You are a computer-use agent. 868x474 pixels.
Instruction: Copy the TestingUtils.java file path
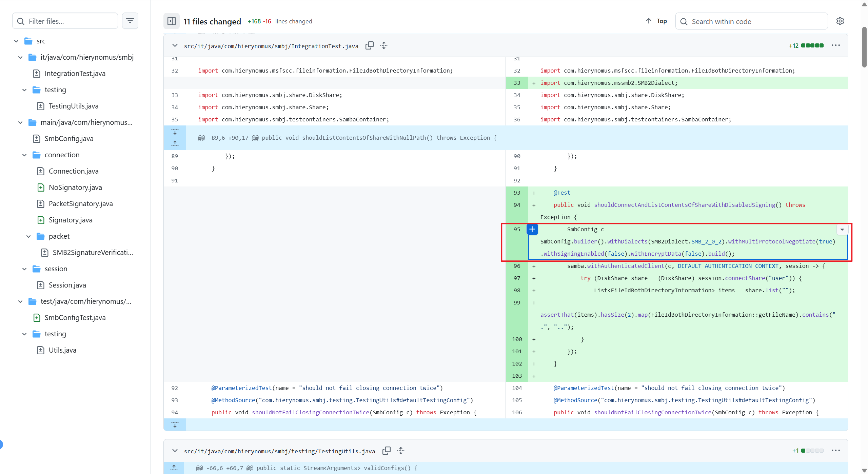pos(387,451)
